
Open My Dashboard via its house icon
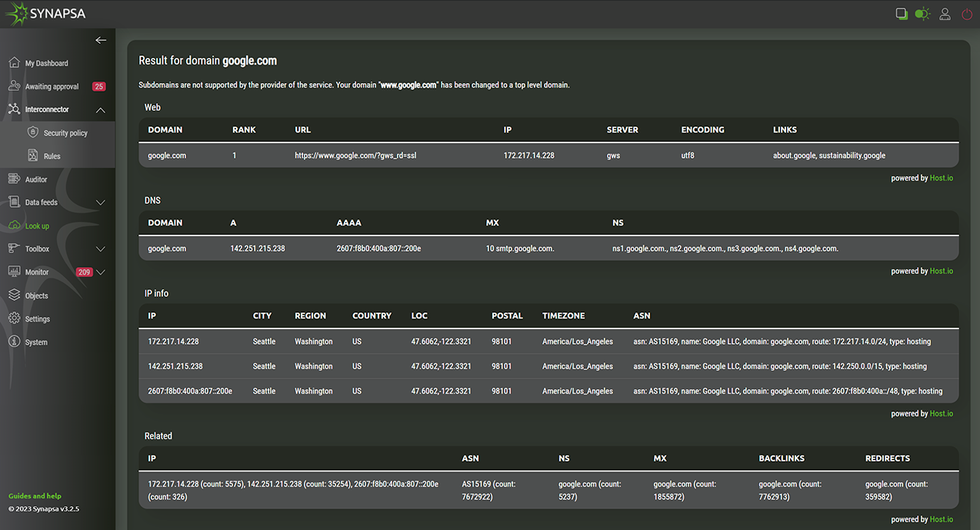14,62
